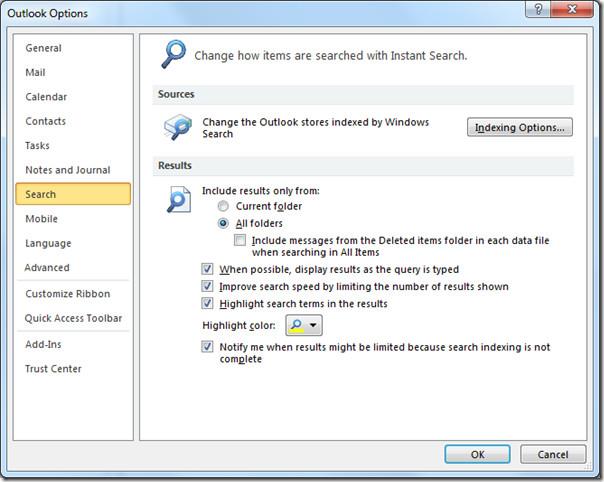Select the Current folder radio button
The height and width of the screenshot is (482, 604).
coord(223,206)
